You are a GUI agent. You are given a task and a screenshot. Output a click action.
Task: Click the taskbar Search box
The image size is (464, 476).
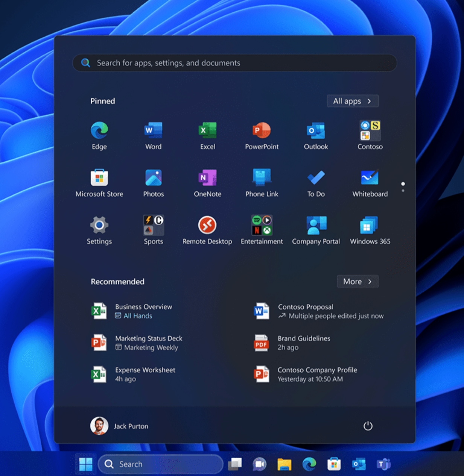(161, 464)
